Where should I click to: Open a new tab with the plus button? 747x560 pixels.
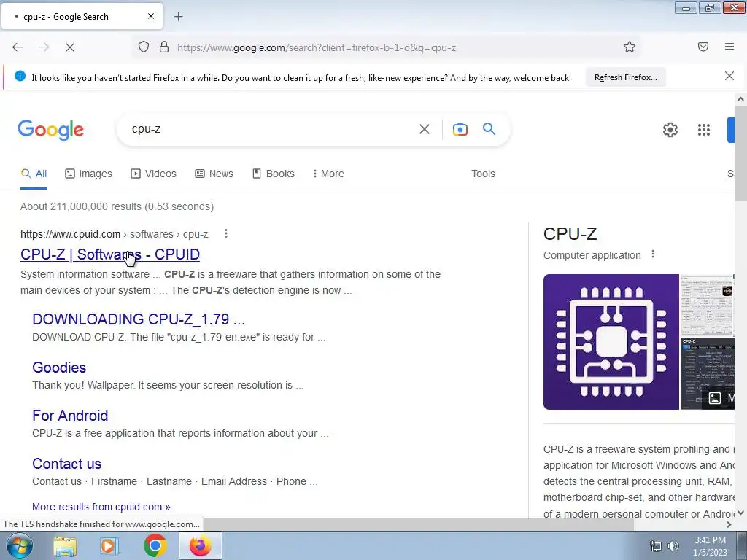pyautogui.click(x=179, y=17)
